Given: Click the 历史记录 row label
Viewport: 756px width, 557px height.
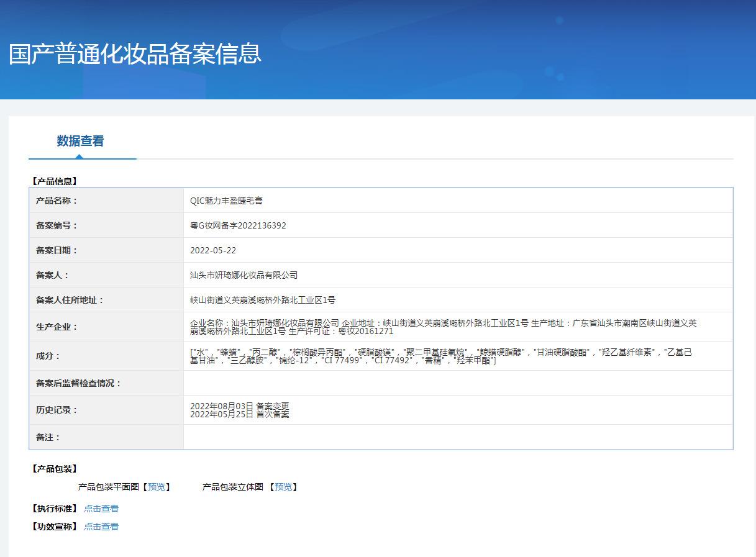Looking at the screenshot, I should [57, 410].
